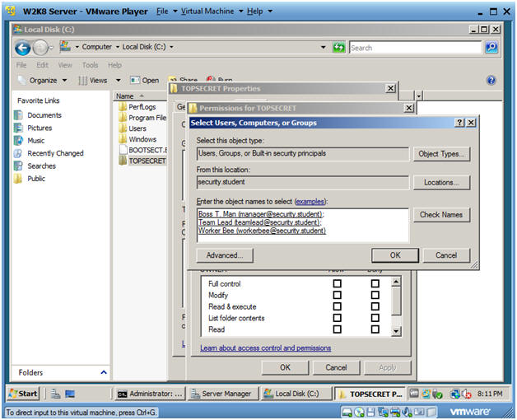The image size is (517, 420).
Task: Open Learn about access control link
Action: (265, 348)
